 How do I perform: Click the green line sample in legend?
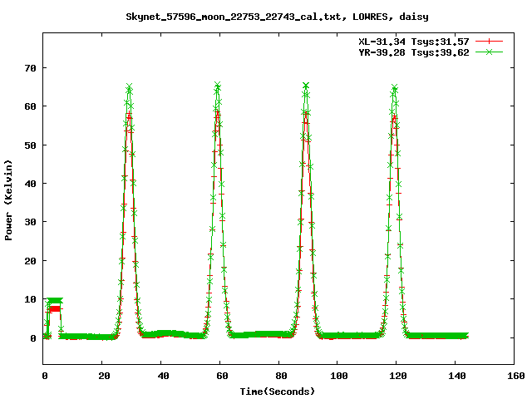coord(489,52)
